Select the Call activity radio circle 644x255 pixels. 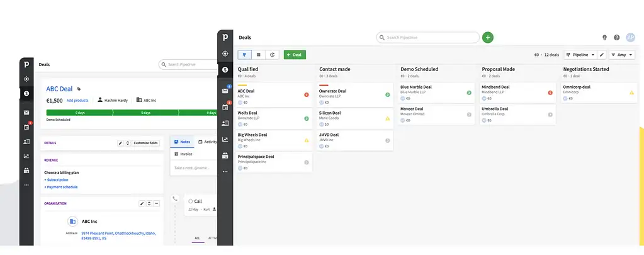(190, 201)
